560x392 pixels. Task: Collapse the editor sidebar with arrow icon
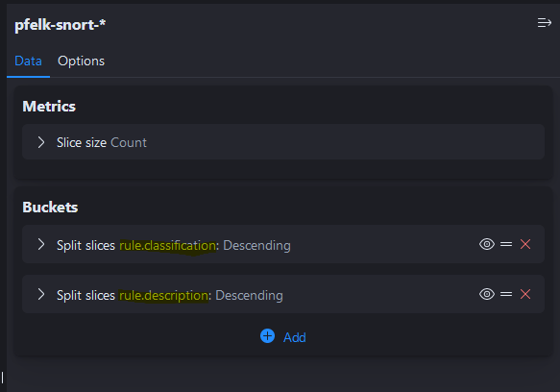545,23
